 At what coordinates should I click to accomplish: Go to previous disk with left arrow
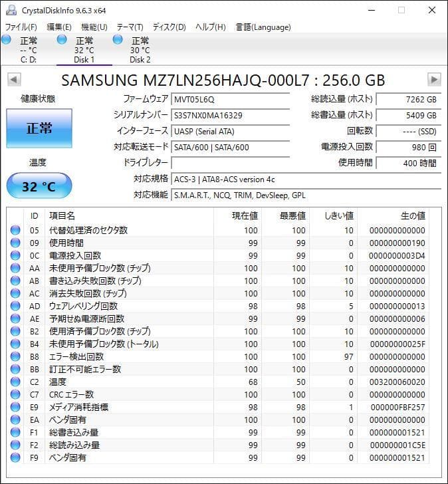point(14,80)
